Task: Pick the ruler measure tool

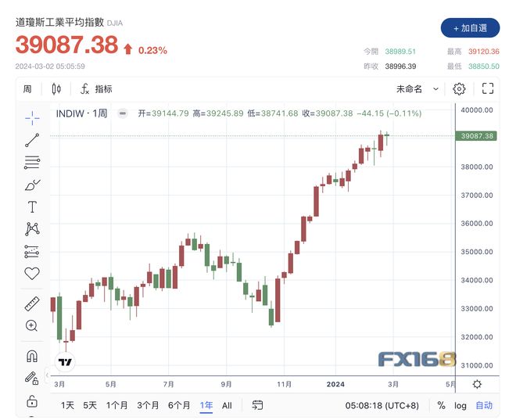Action: click(x=32, y=303)
